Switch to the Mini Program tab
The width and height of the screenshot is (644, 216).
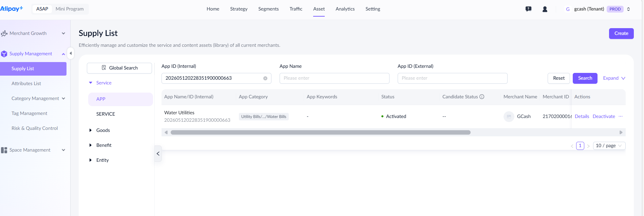click(70, 9)
